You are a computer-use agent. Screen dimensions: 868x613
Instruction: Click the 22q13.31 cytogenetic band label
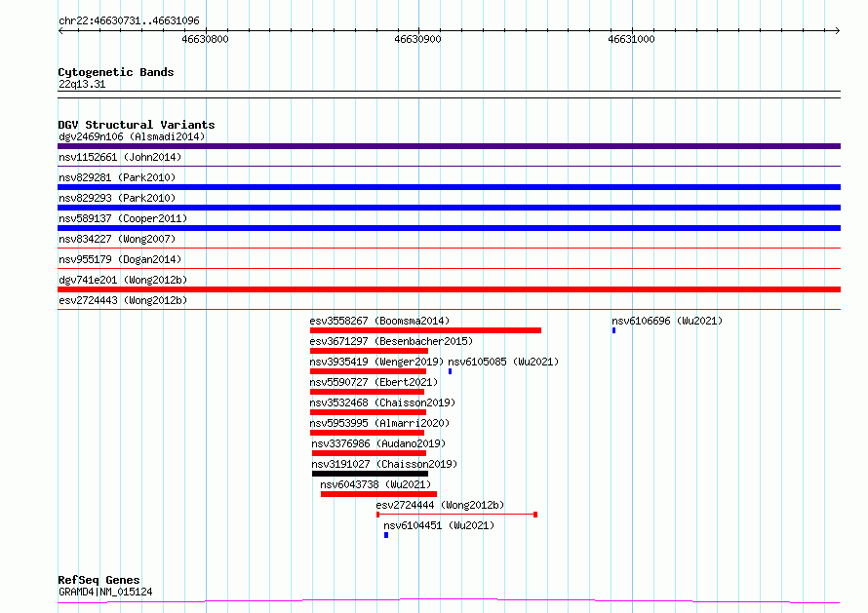(x=82, y=84)
